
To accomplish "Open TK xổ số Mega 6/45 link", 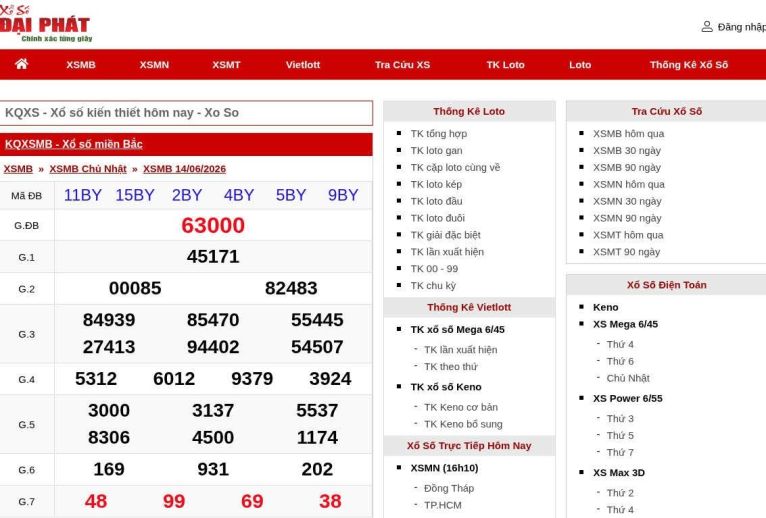I will 457,329.
